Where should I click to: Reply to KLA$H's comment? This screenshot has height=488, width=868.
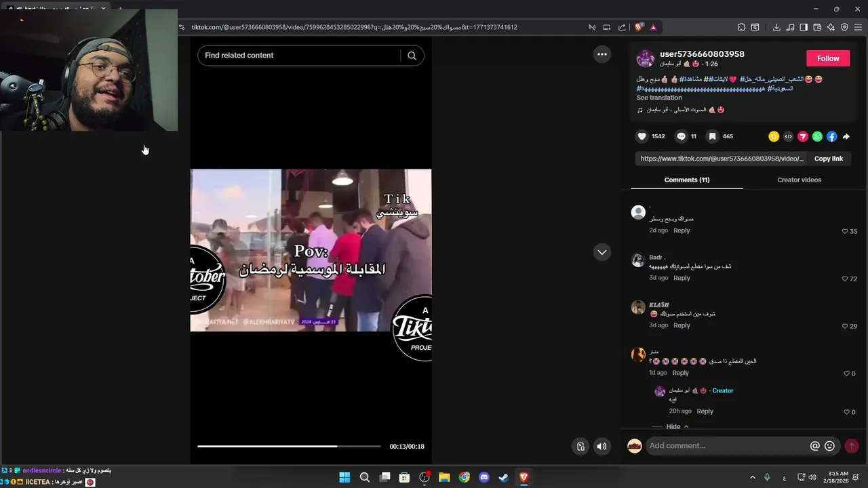point(682,325)
